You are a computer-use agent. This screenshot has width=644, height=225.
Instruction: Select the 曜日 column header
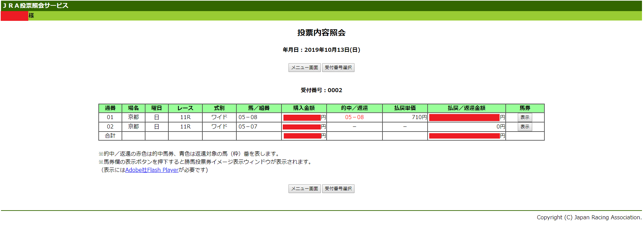pos(157,108)
